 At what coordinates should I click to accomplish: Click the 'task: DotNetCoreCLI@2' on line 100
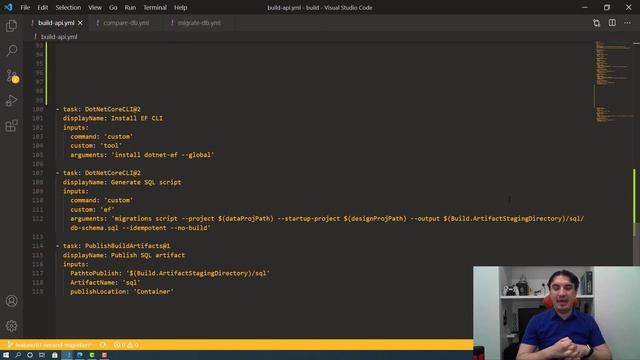point(102,109)
